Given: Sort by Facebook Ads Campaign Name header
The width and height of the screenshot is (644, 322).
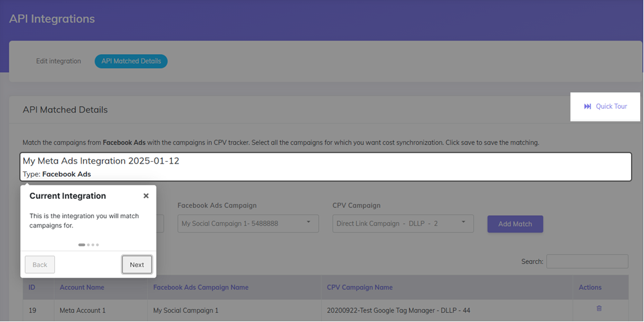Looking at the screenshot, I should 234,287.
